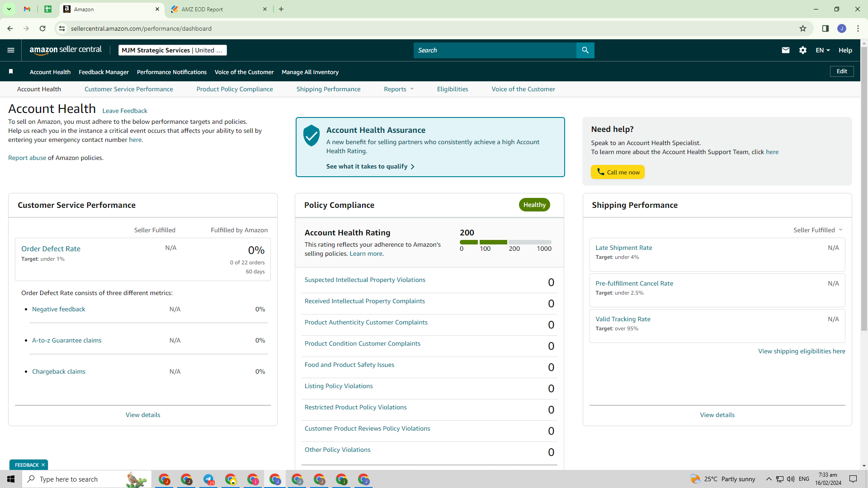Click the search magnifier button
The width and height of the screenshot is (868, 488).
pos(585,50)
